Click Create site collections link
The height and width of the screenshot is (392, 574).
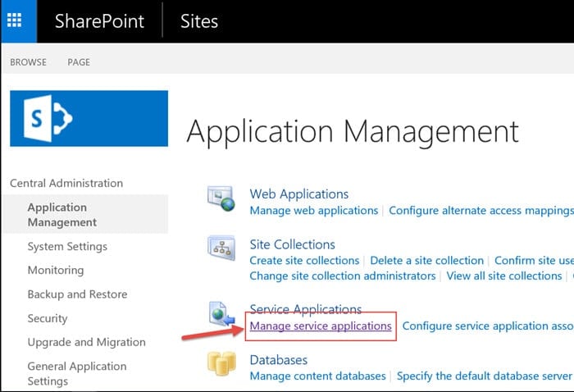tap(304, 261)
